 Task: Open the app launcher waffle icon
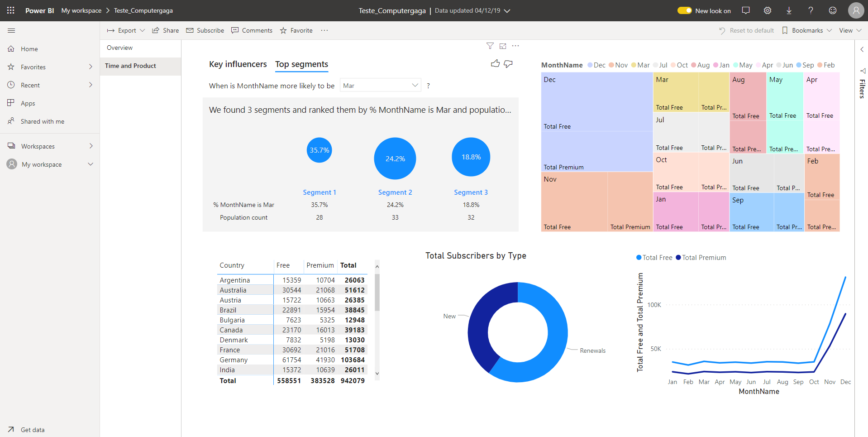pyautogui.click(x=11, y=10)
